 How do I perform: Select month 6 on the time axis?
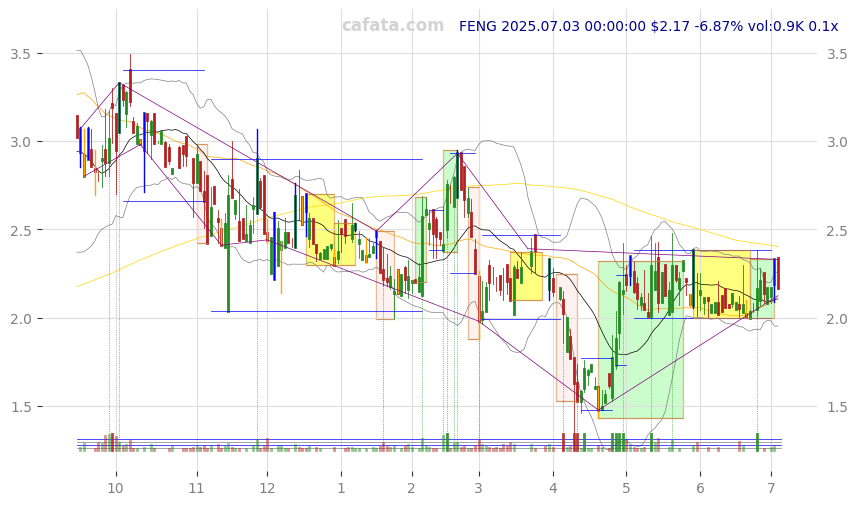700,488
